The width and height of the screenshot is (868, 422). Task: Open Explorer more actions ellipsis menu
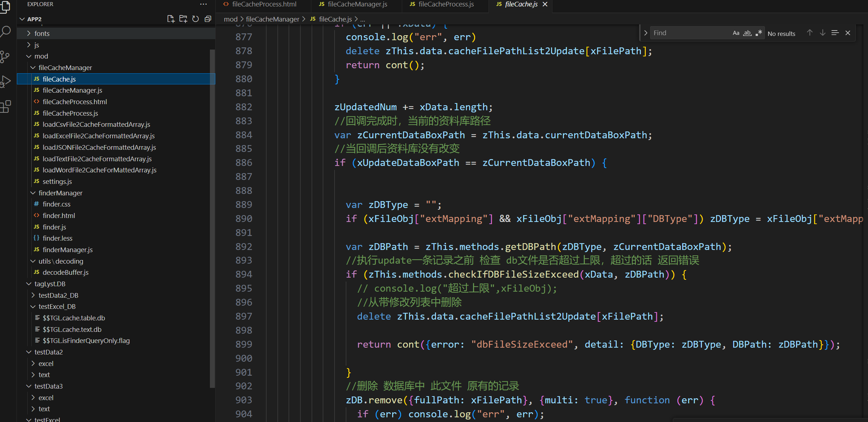point(203,4)
